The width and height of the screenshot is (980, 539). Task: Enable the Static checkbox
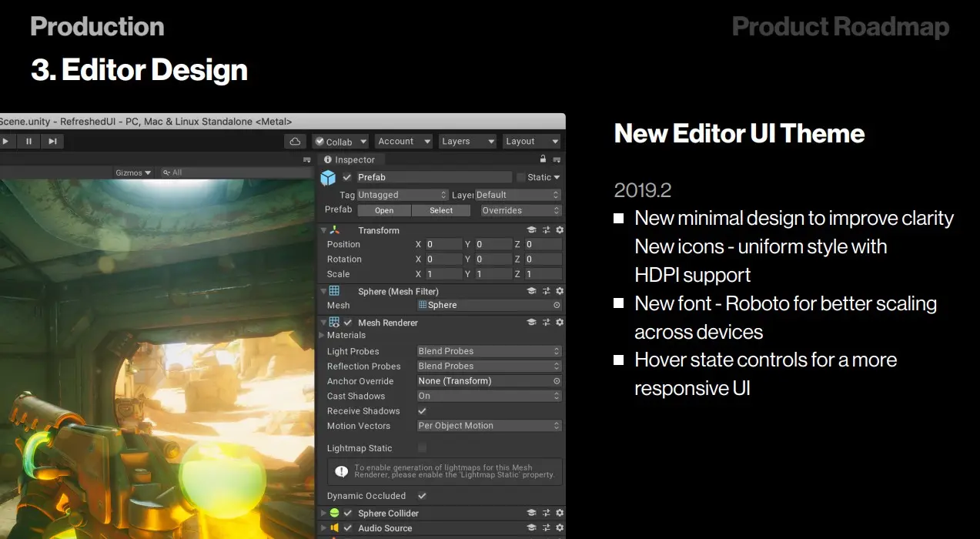(x=520, y=177)
